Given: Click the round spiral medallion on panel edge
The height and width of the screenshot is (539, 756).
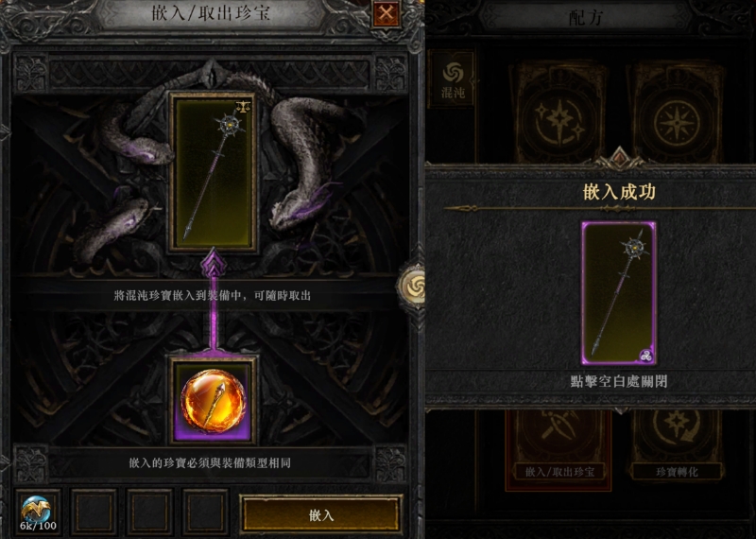Looking at the screenshot, I should tap(411, 287).
